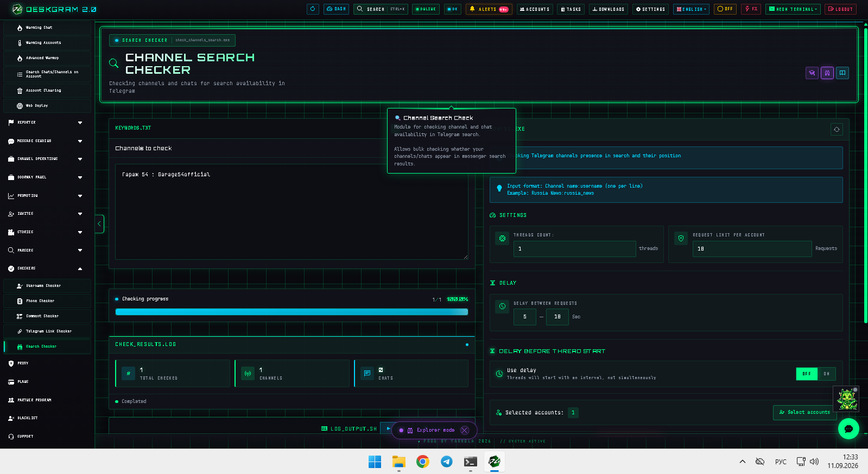Open Warming Chat in the sidebar
868x474 pixels.
pos(47,28)
